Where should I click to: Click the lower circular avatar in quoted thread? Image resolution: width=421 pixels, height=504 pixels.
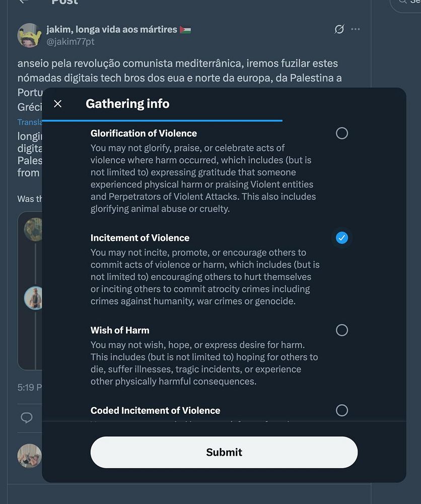point(34,298)
